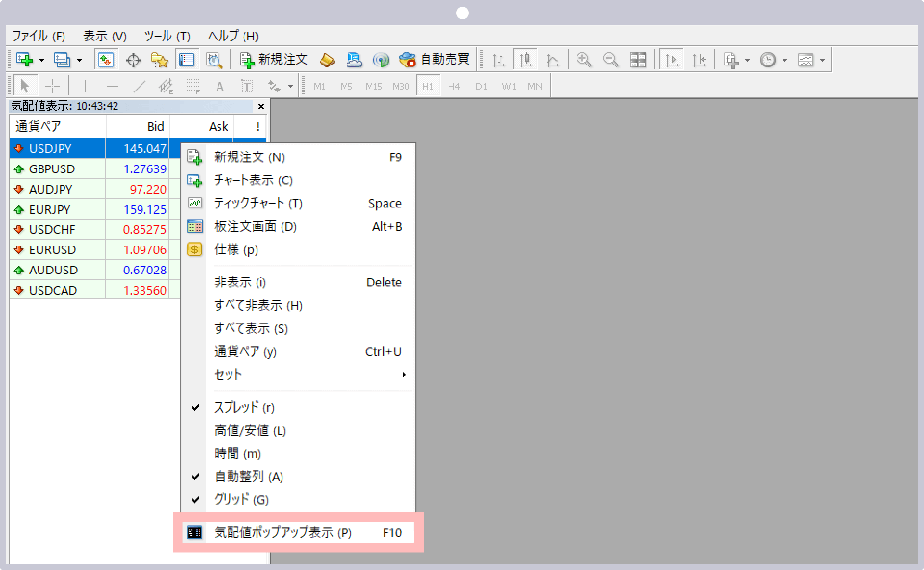Choose チャート表示 (C) in context menu
Viewport: 924px width, 570px height.
click(298, 180)
